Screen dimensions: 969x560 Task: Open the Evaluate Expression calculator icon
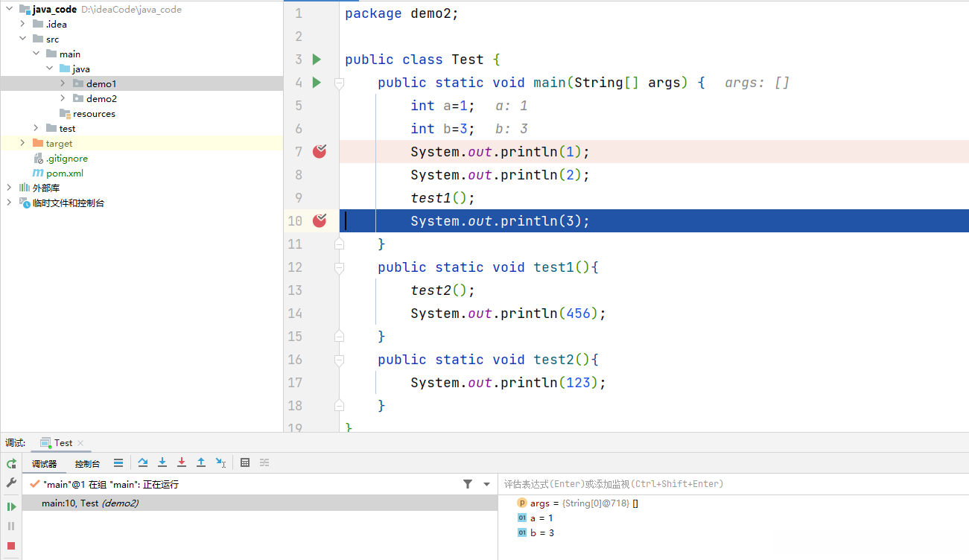(245, 462)
